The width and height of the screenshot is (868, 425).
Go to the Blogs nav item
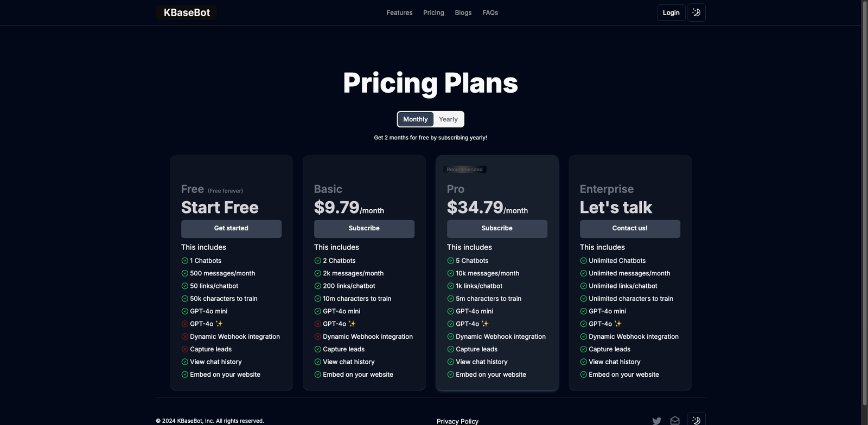click(463, 12)
